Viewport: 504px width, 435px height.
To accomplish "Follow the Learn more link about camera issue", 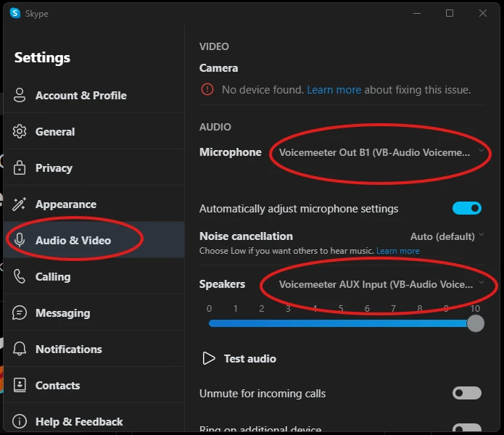I will pos(334,90).
